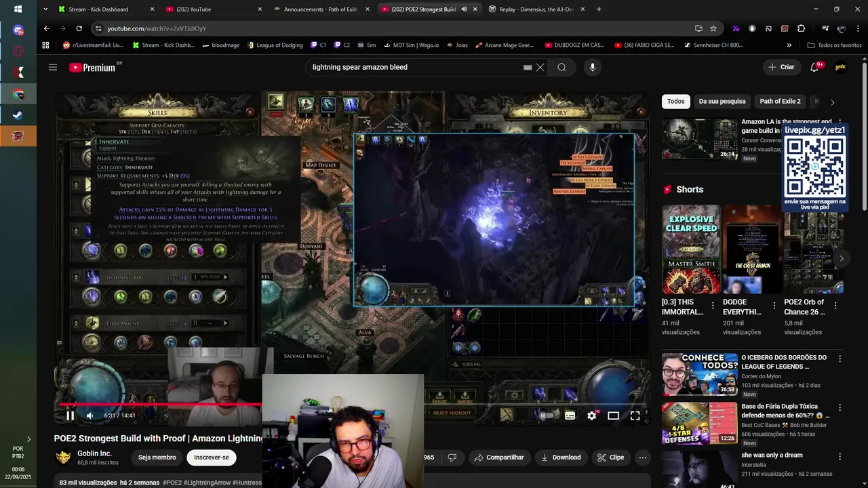Switch to theater mode

pos(613,415)
